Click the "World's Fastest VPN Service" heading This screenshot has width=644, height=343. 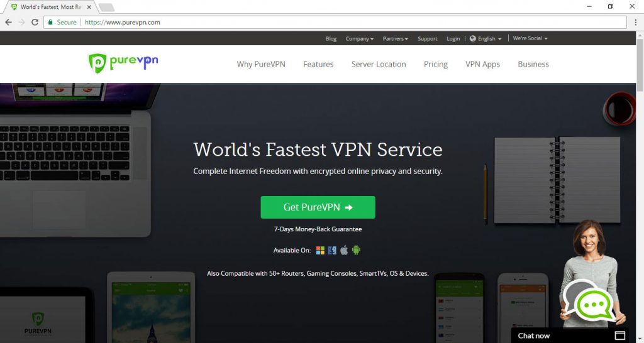coord(318,150)
